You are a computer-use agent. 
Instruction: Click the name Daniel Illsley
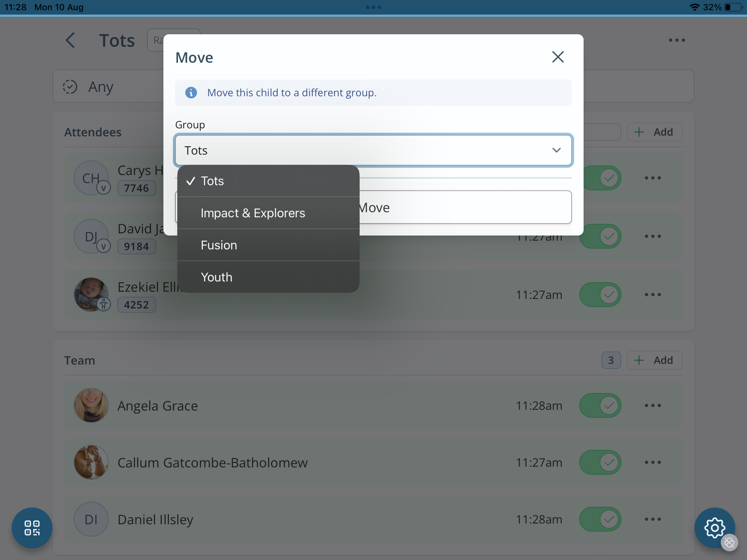click(x=155, y=520)
